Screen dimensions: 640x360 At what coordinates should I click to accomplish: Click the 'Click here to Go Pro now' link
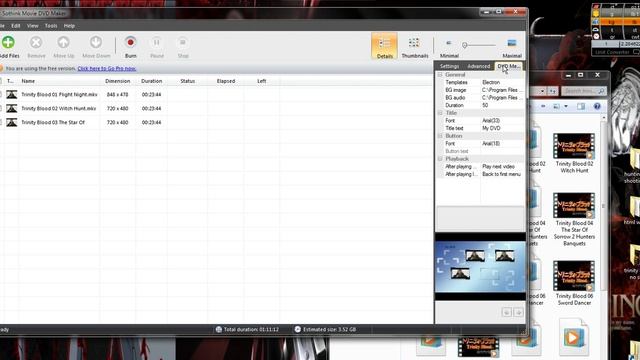[107, 69]
